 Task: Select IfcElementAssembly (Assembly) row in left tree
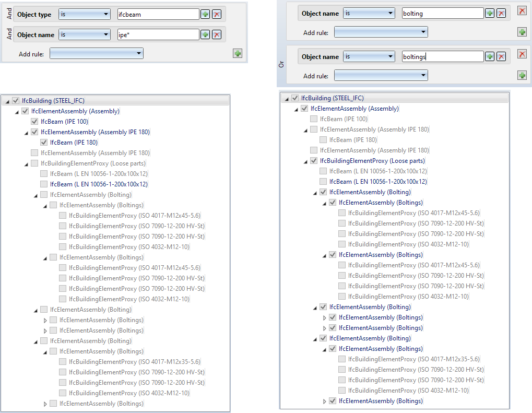click(75, 111)
